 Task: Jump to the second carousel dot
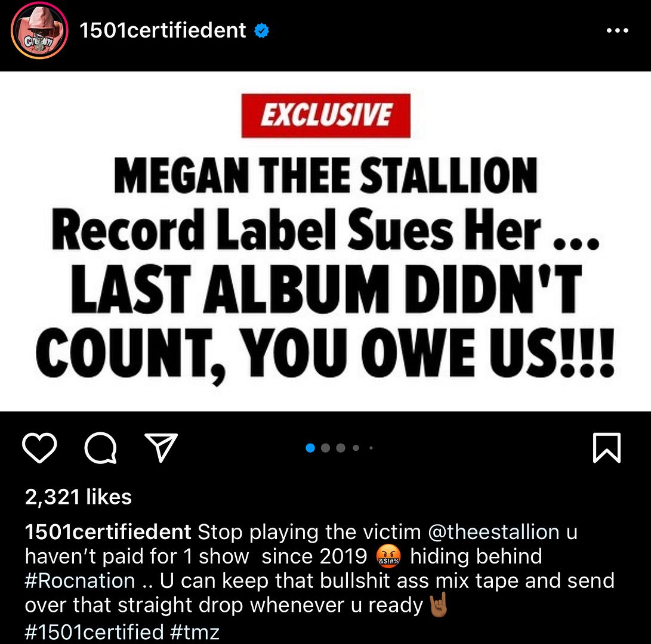326,448
